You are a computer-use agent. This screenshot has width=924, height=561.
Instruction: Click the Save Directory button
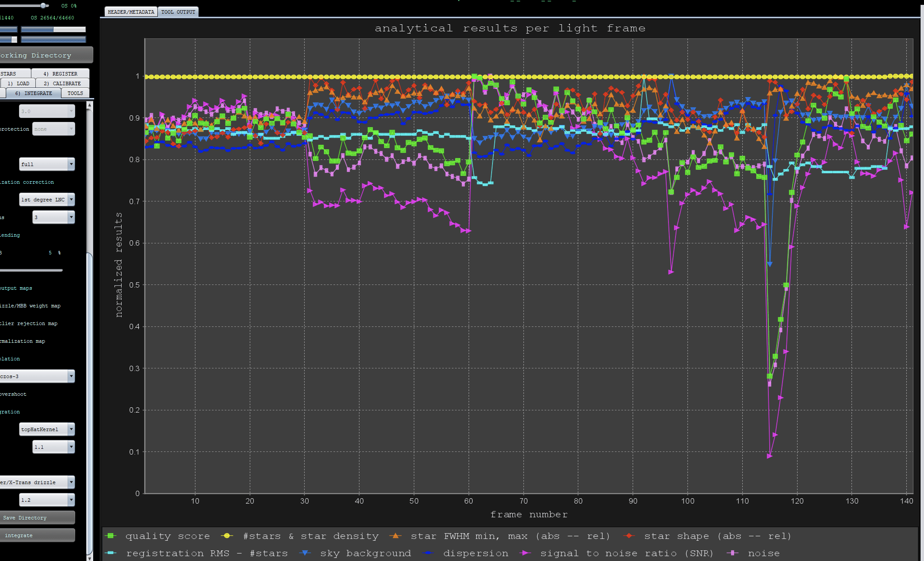click(x=37, y=518)
